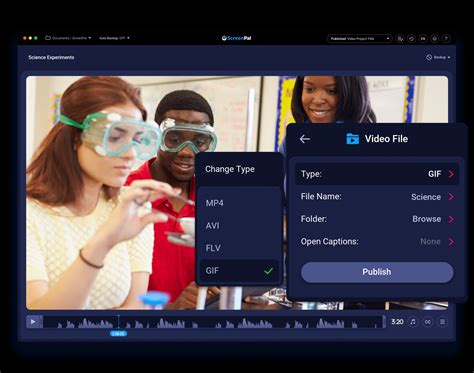The image size is (474, 373).
Task: Play the video with the play button
Action: 33,322
